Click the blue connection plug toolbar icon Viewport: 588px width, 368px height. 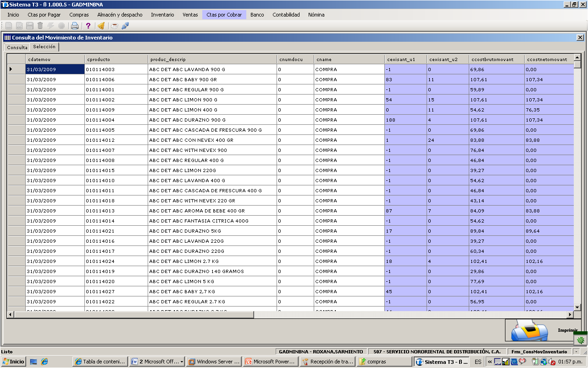[125, 26]
